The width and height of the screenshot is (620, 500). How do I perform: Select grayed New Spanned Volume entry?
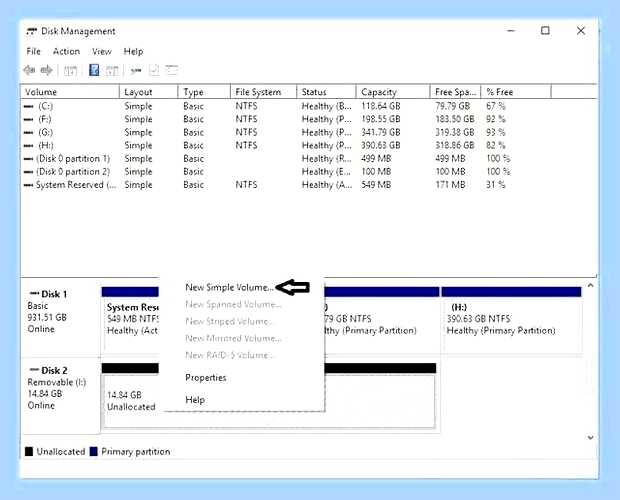(x=233, y=304)
